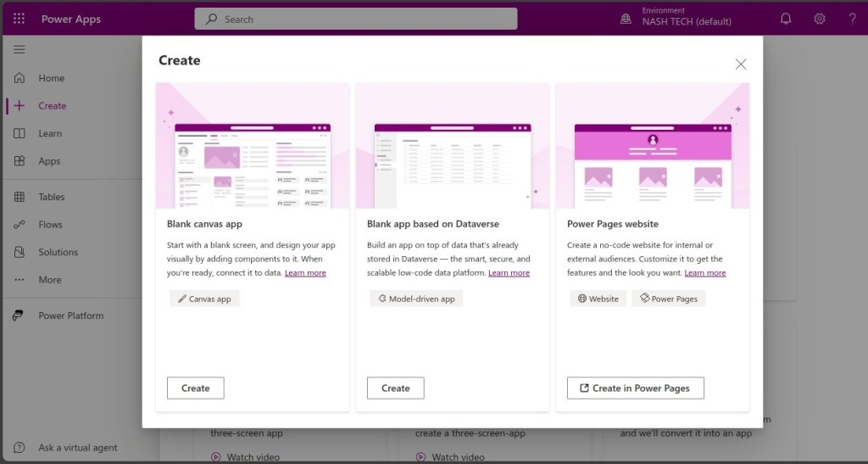Open Apps from the left navigation
This screenshot has width=868, height=464.
(x=49, y=161)
